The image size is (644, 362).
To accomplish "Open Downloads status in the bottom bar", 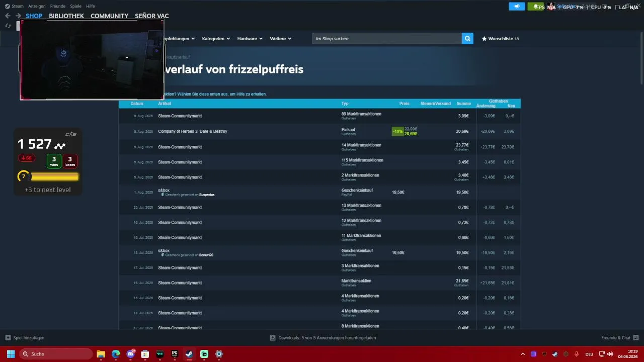I will point(327,338).
